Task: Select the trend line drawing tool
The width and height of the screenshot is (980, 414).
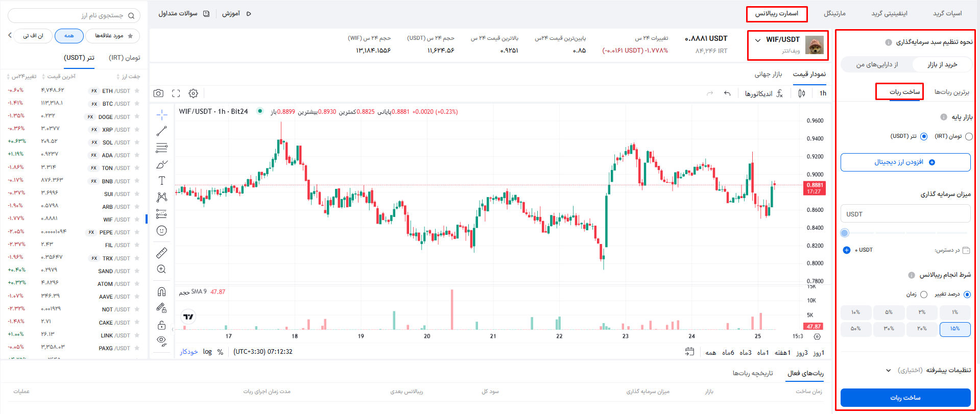Action: pos(161,131)
